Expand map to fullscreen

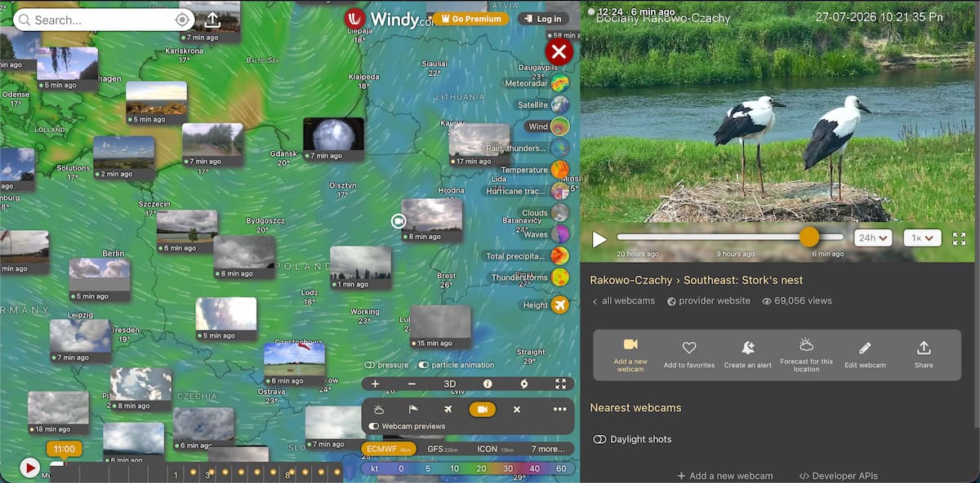pyautogui.click(x=560, y=384)
